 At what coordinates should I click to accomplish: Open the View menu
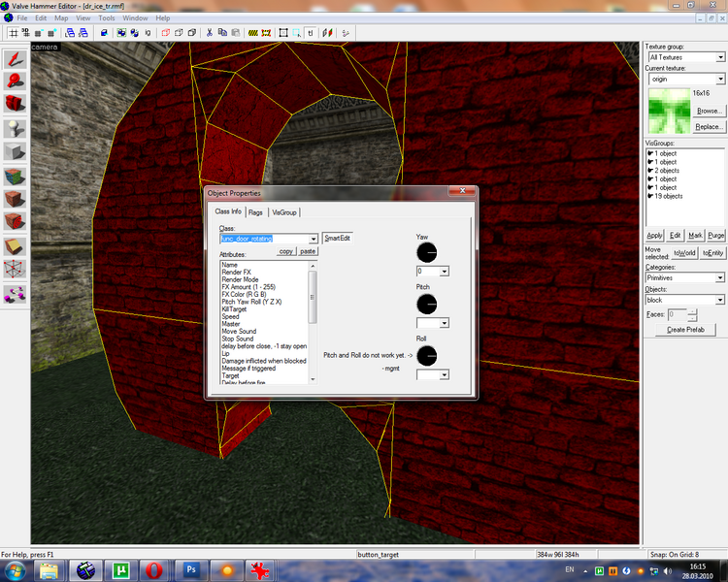tap(83, 18)
